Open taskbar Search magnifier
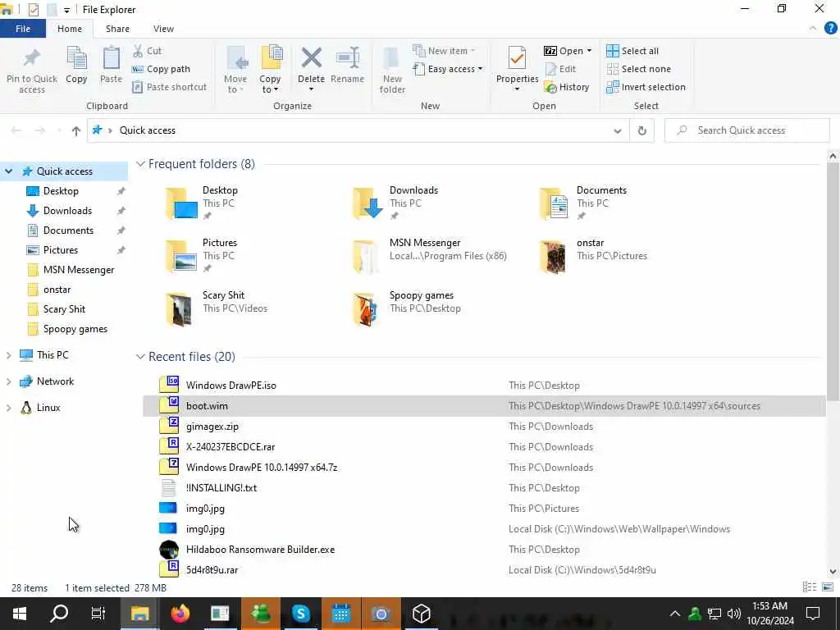This screenshot has width=840, height=630. pyautogui.click(x=59, y=614)
